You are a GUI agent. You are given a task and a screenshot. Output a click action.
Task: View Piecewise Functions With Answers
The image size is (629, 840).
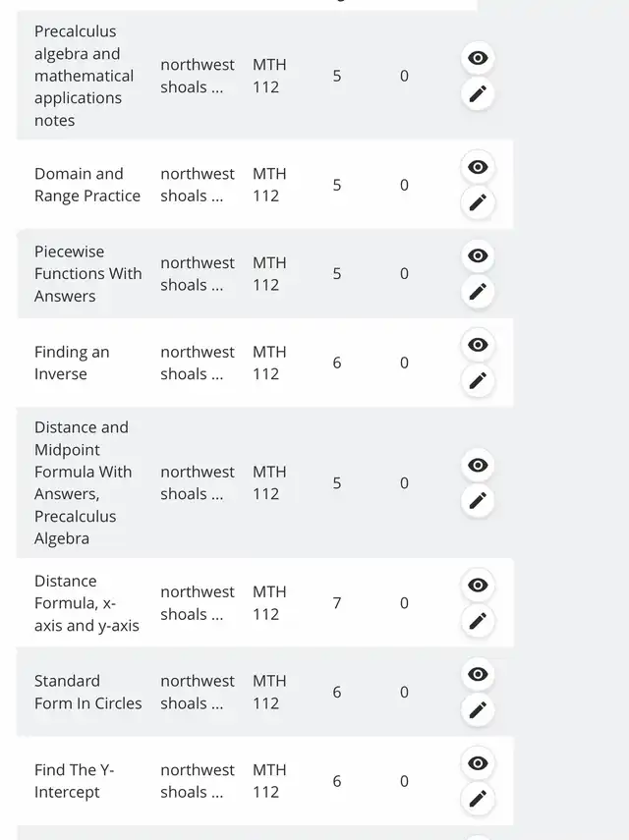[478, 256]
